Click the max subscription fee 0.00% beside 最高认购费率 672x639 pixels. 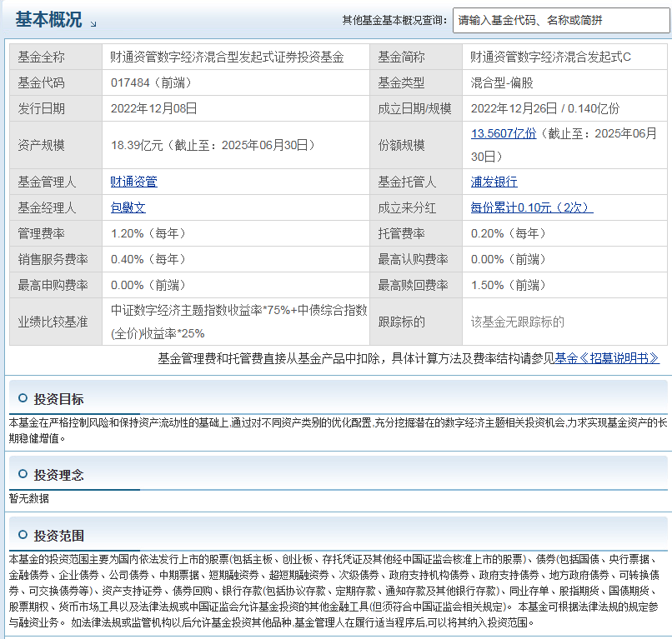coord(509,259)
